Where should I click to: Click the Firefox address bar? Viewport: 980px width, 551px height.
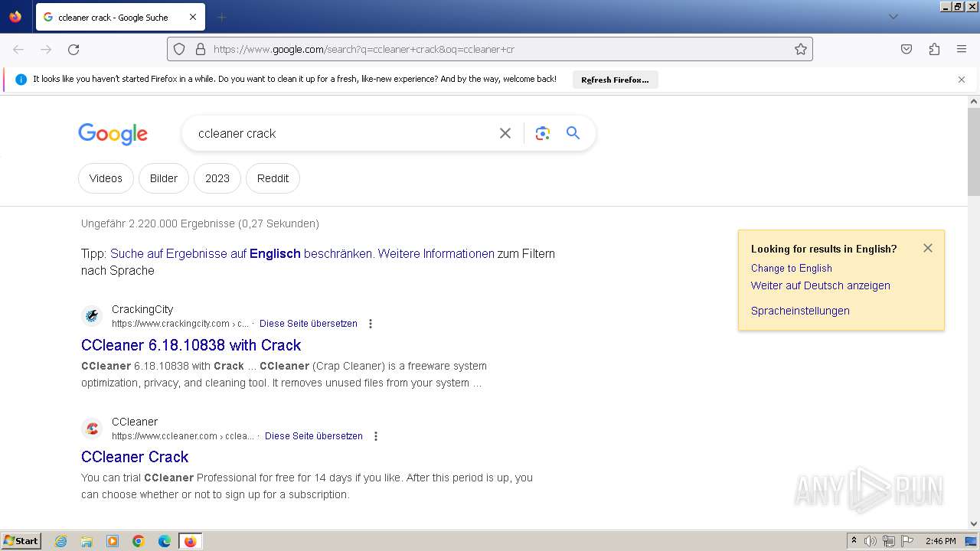click(490, 49)
